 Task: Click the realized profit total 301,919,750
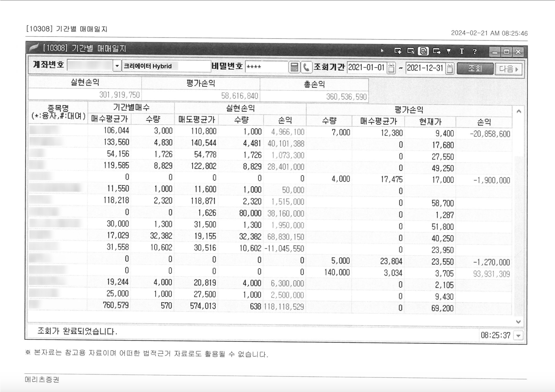tap(85, 95)
